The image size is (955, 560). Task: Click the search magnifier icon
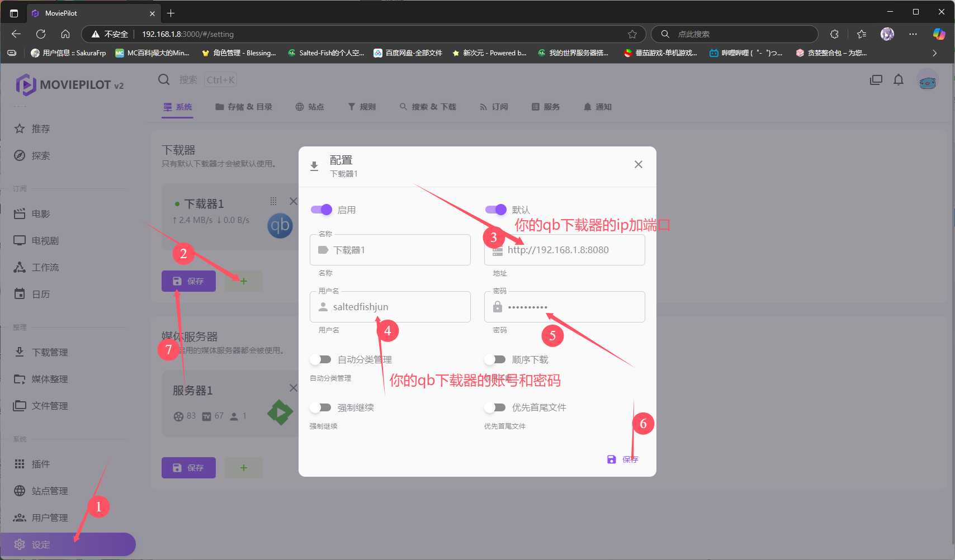(x=164, y=80)
